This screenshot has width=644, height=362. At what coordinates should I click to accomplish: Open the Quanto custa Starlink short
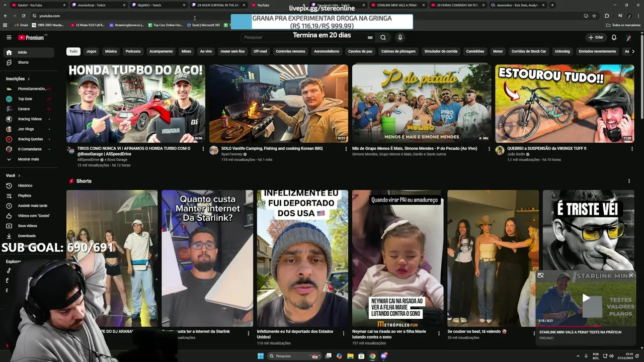[x=207, y=258]
